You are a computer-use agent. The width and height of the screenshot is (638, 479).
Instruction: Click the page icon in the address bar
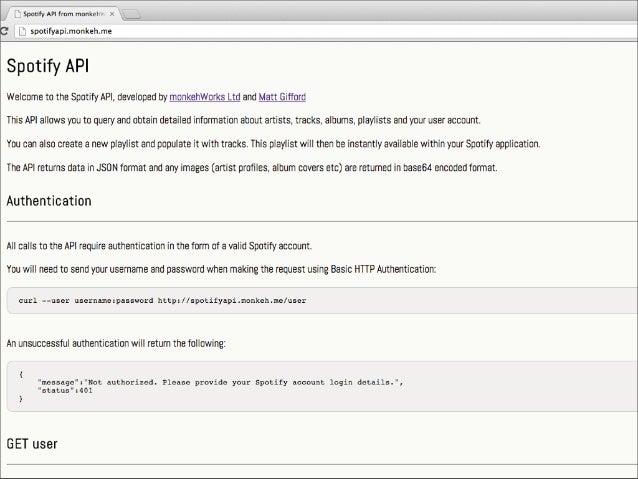point(23,31)
